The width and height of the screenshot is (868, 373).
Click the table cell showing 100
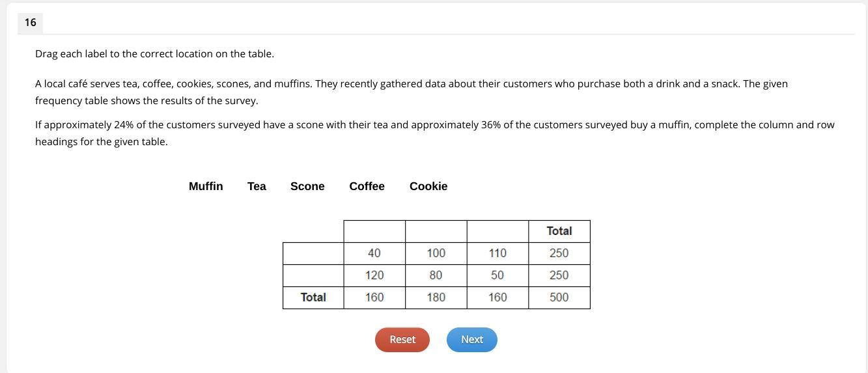coord(436,253)
